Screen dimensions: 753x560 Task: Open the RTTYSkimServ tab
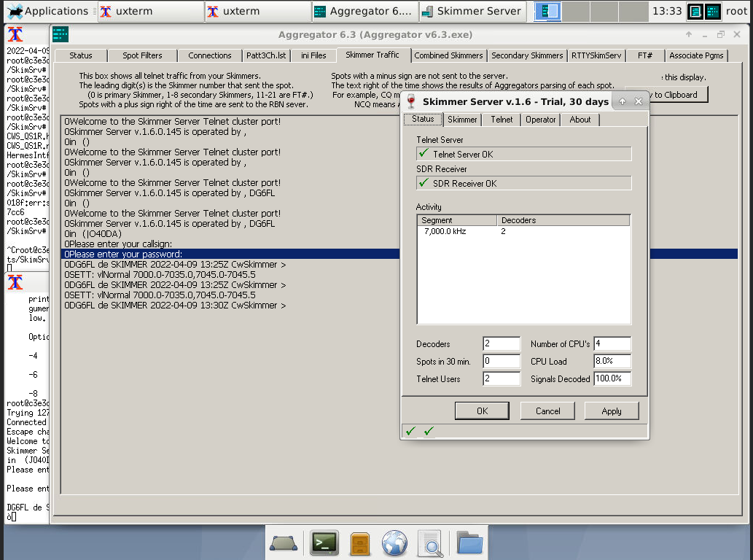(596, 55)
